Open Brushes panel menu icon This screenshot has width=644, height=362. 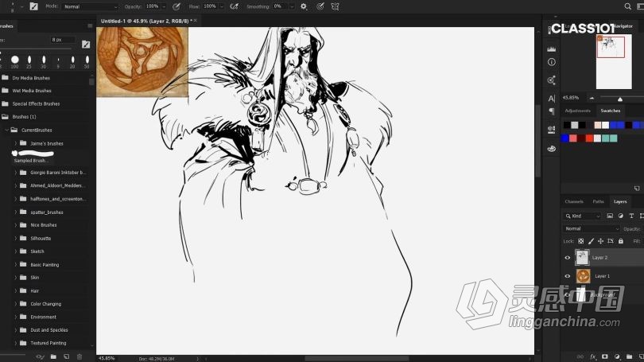(90, 26)
